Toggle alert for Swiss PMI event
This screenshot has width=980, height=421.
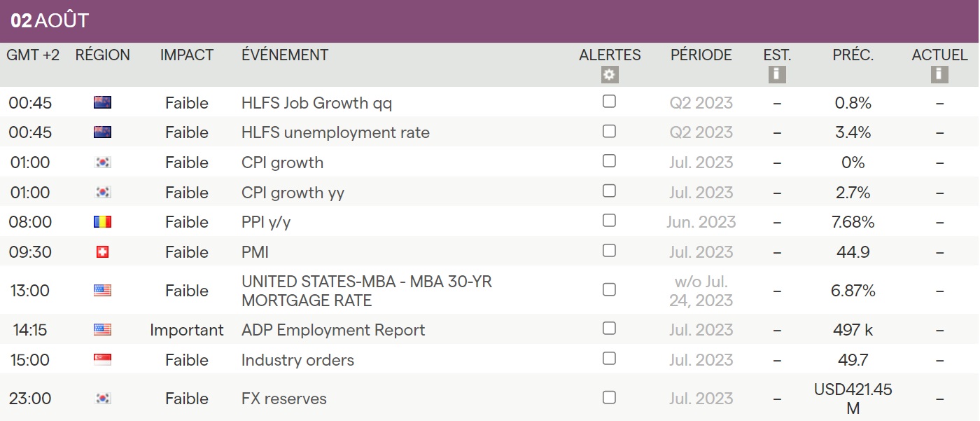pos(609,251)
